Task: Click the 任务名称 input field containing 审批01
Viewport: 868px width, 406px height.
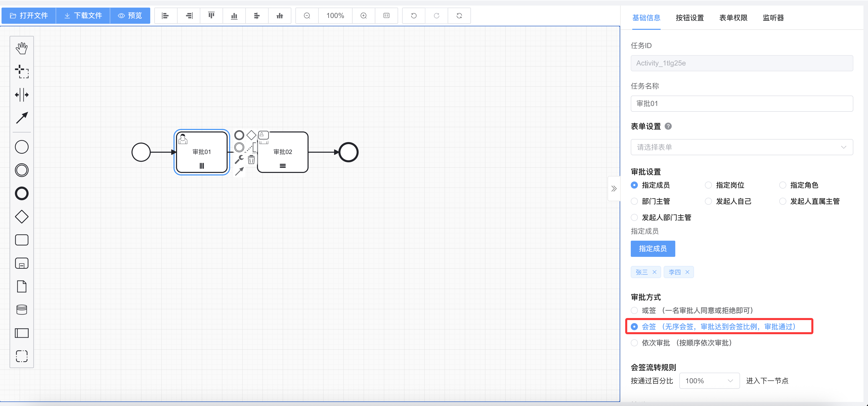Action: (741, 103)
